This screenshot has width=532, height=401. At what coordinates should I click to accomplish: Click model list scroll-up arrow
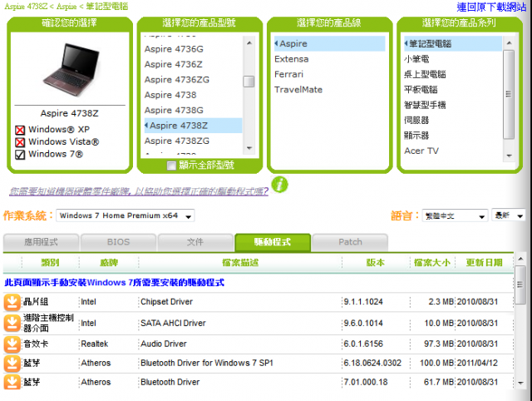[x=249, y=43]
